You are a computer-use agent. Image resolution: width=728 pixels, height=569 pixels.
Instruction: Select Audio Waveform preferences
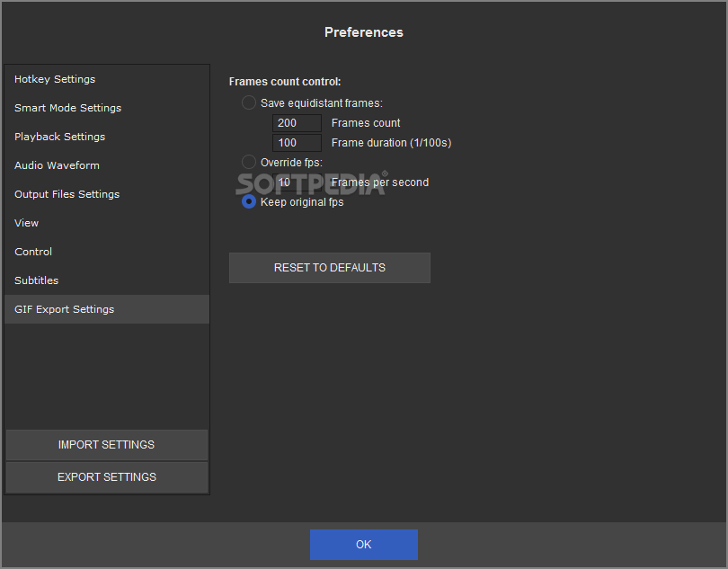107,165
